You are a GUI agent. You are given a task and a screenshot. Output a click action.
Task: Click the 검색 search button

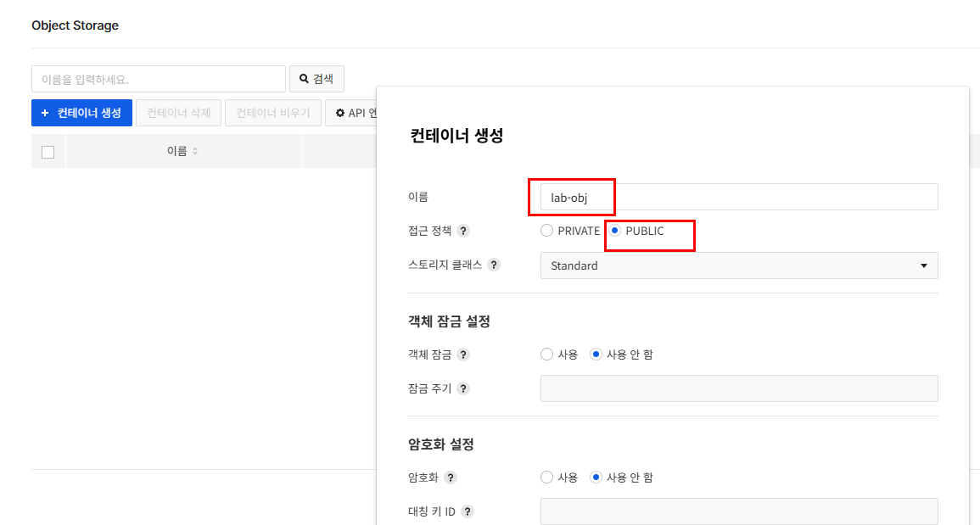pos(316,79)
